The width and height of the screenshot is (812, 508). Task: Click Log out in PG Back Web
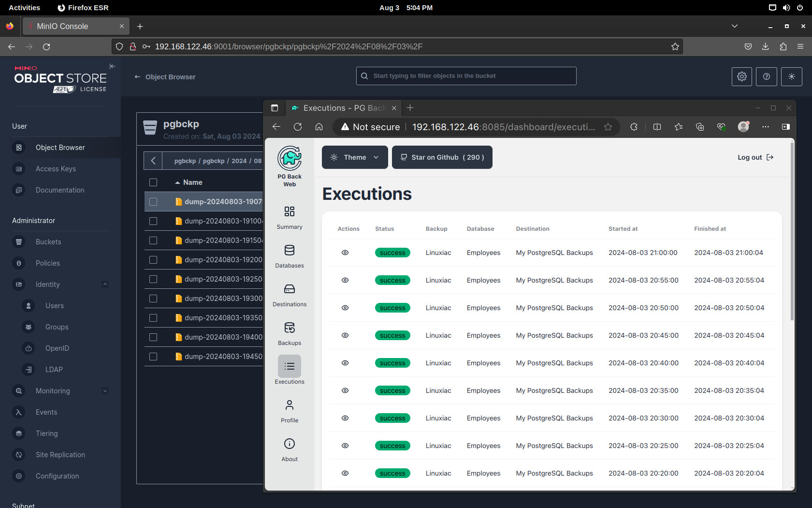pos(755,157)
